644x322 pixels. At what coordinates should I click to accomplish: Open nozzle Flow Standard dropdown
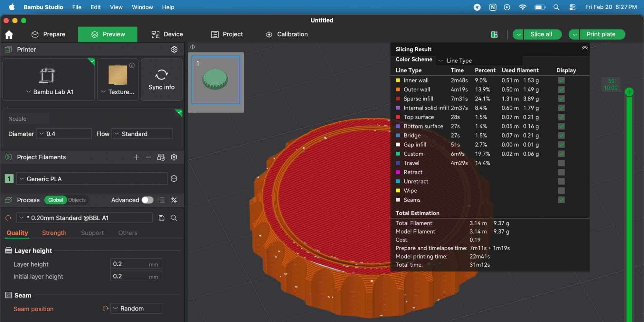coord(142,134)
